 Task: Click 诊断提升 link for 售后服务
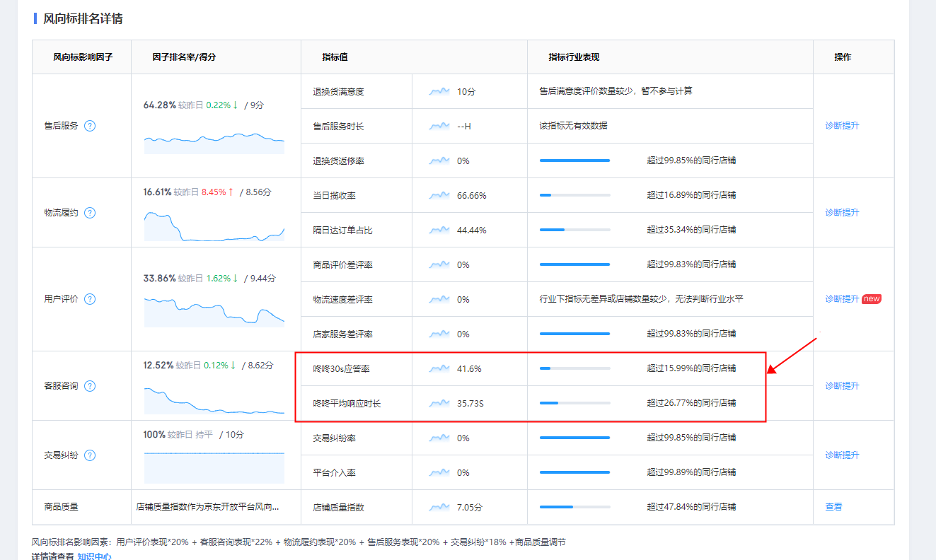(x=842, y=126)
